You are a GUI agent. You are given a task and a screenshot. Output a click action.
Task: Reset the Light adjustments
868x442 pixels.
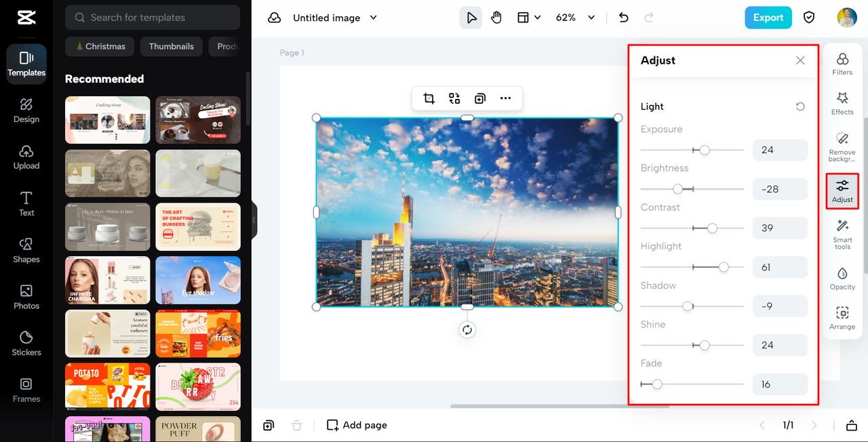(x=800, y=106)
